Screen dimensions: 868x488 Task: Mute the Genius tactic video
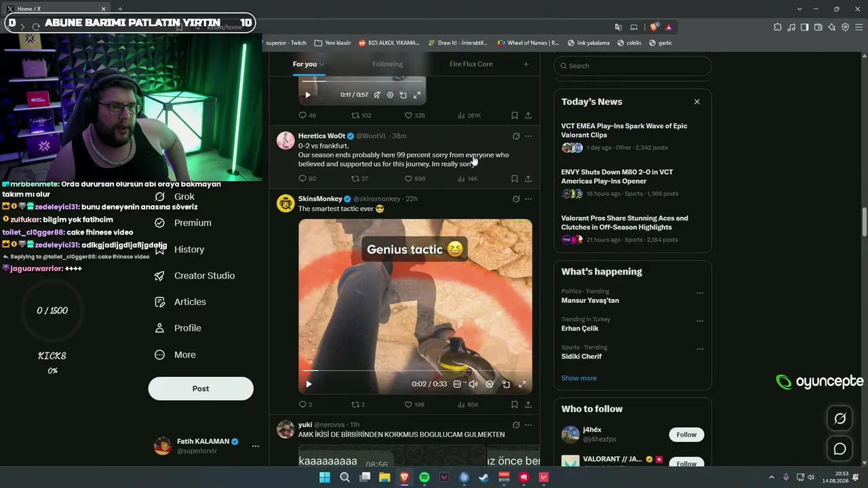click(x=473, y=384)
